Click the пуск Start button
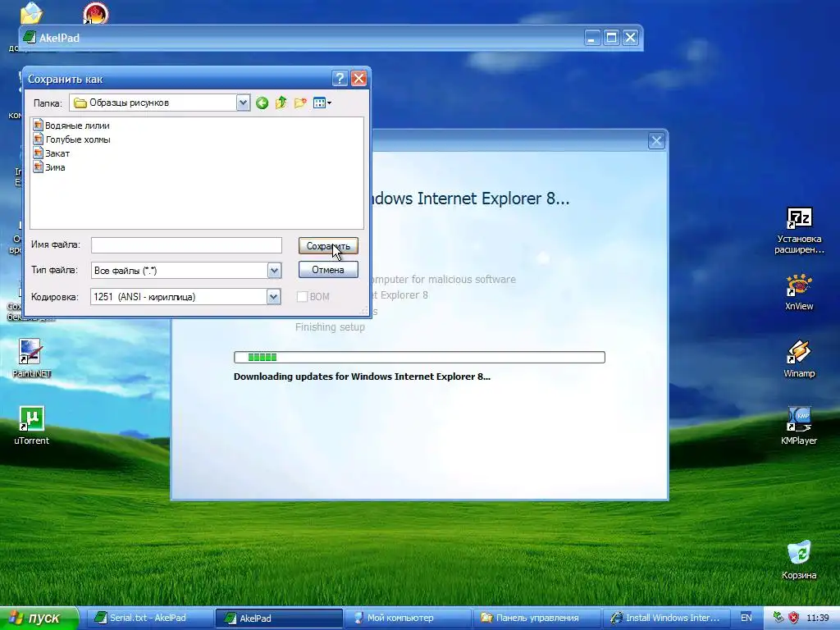 [39, 618]
